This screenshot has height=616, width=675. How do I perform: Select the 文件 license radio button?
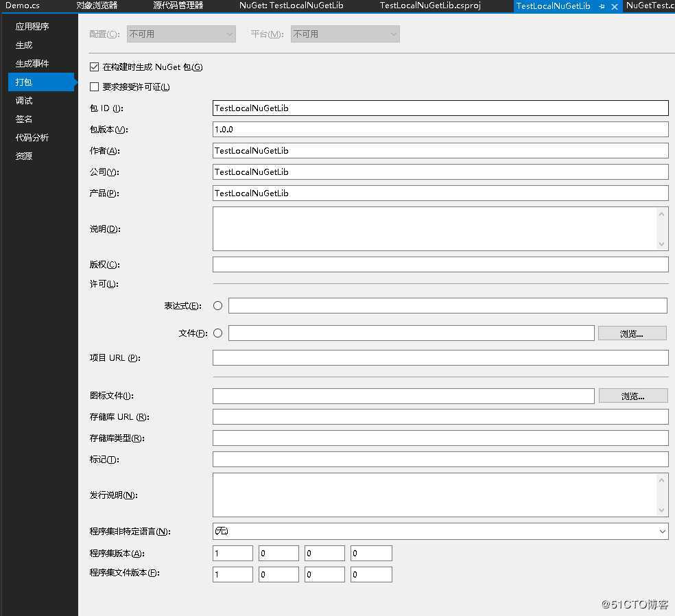coord(218,333)
